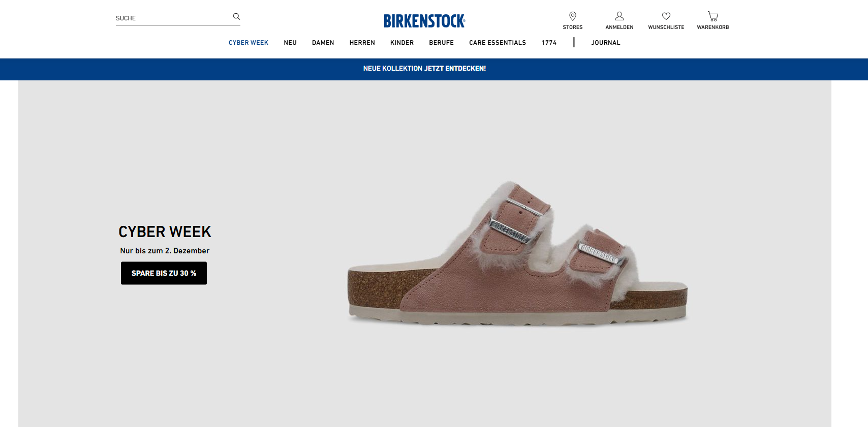Click the pink Arizona shearling sandal image
This screenshot has width=868, height=440.
coord(517,253)
